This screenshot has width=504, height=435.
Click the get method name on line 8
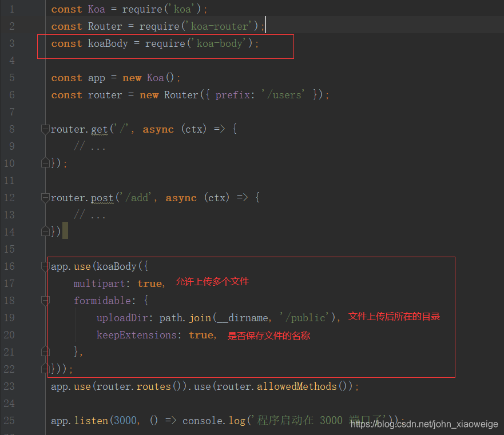pyautogui.click(x=100, y=129)
